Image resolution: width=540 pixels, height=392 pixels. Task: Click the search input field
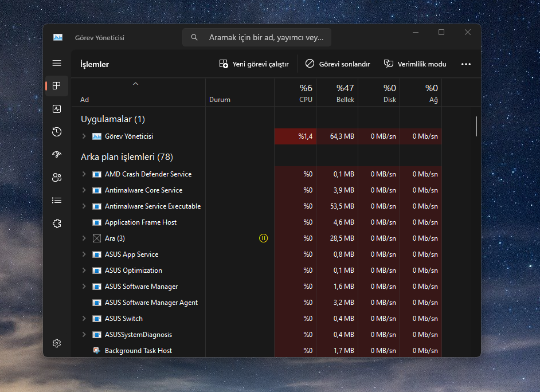tap(257, 37)
